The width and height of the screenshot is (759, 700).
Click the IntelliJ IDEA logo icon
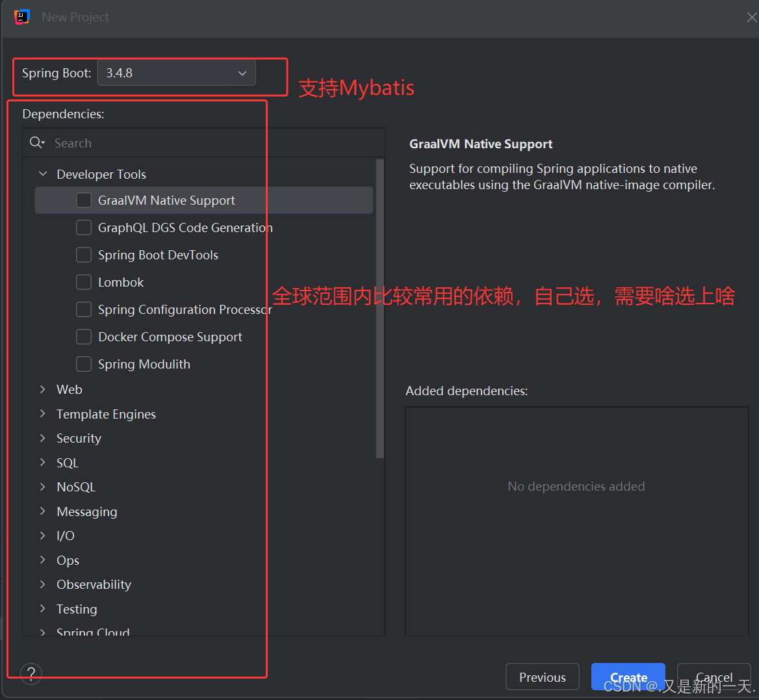(x=22, y=16)
